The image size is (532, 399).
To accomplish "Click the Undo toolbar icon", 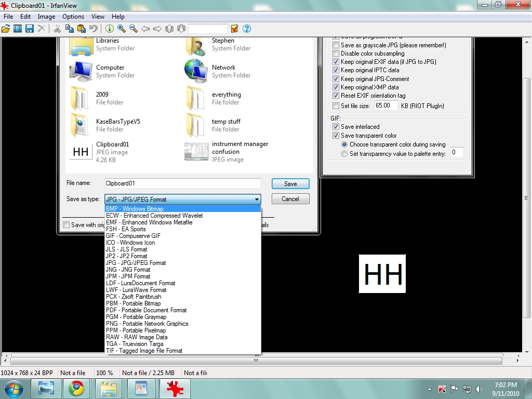I will (x=94, y=29).
